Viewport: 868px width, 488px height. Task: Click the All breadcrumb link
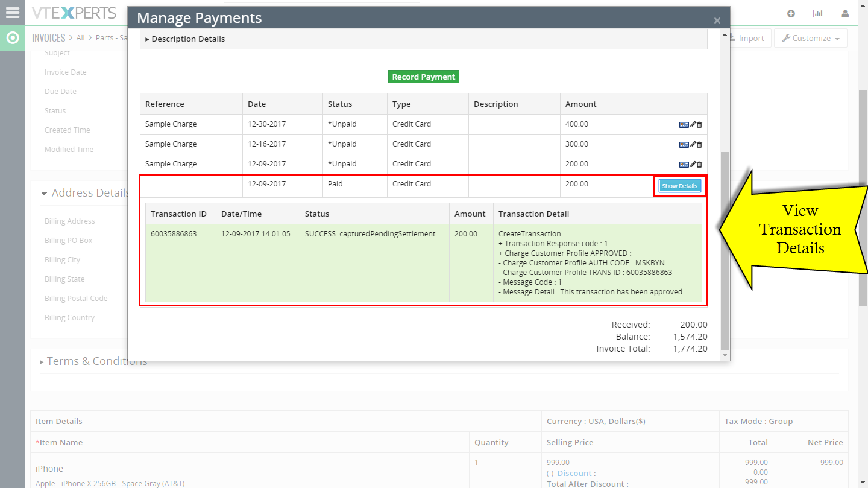pyautogui.click(x=81, y=38)
